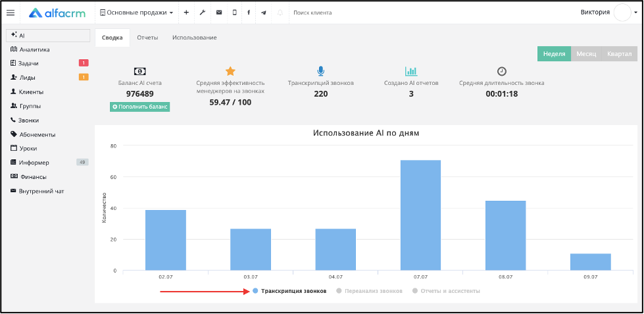
Task: Toggle Транскрипция звонков legend series
Action: 289,291
